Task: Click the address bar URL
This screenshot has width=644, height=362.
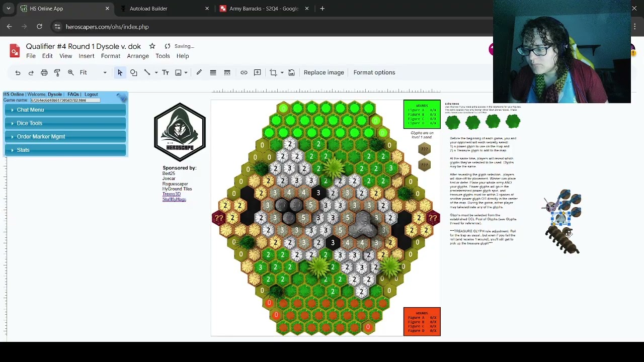Action: coord(107,27)
